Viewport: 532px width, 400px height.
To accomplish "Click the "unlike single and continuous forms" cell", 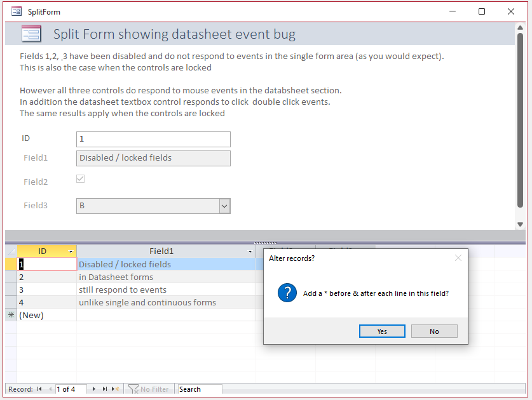I will 167,302.
